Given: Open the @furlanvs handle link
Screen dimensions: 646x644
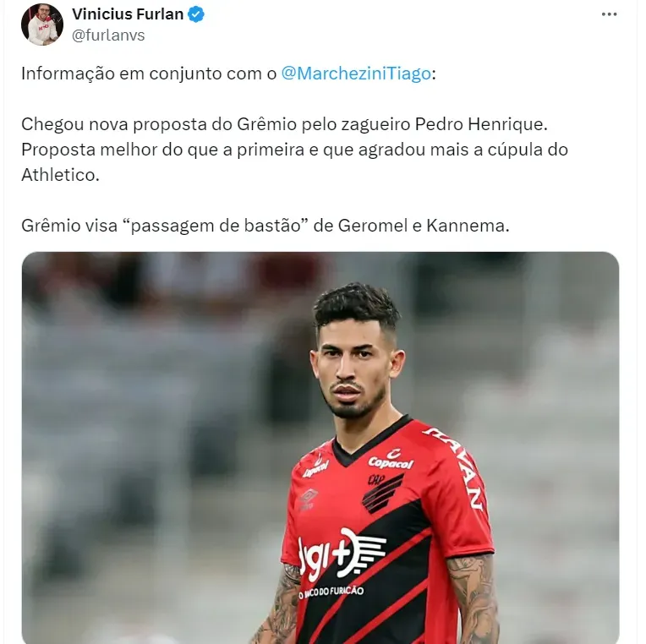Looking at the screenshot, I should click(x=108, y=35).
